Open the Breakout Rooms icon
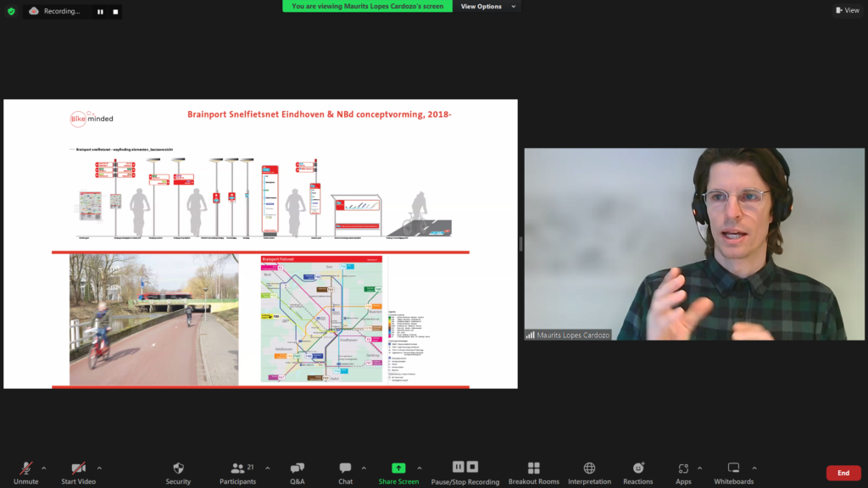 [x=533, y=469]
